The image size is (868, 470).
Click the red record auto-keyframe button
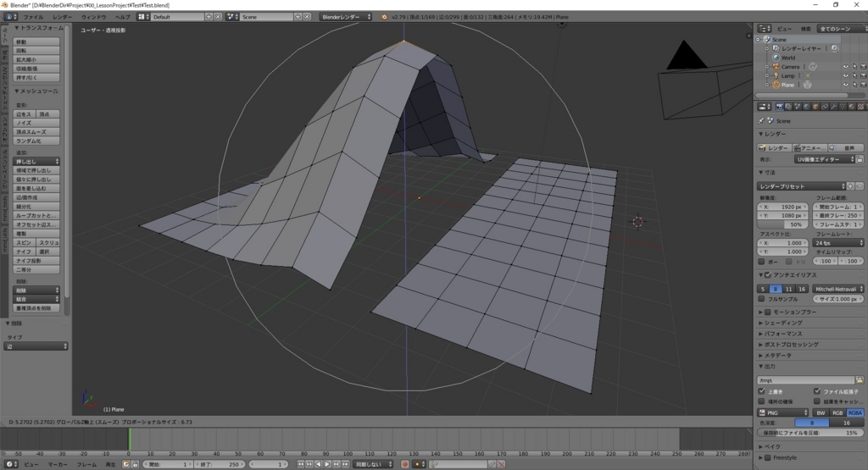pos(405,464)
